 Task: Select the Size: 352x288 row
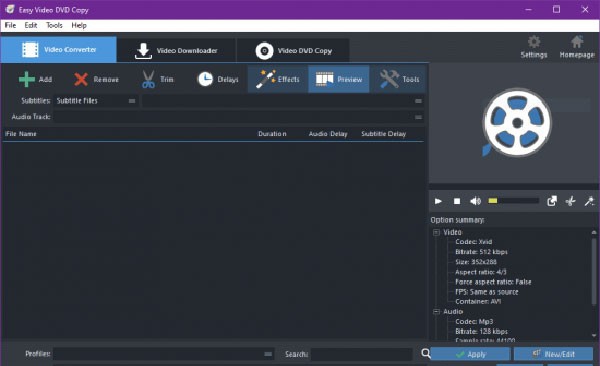click(x=476, y=262)
